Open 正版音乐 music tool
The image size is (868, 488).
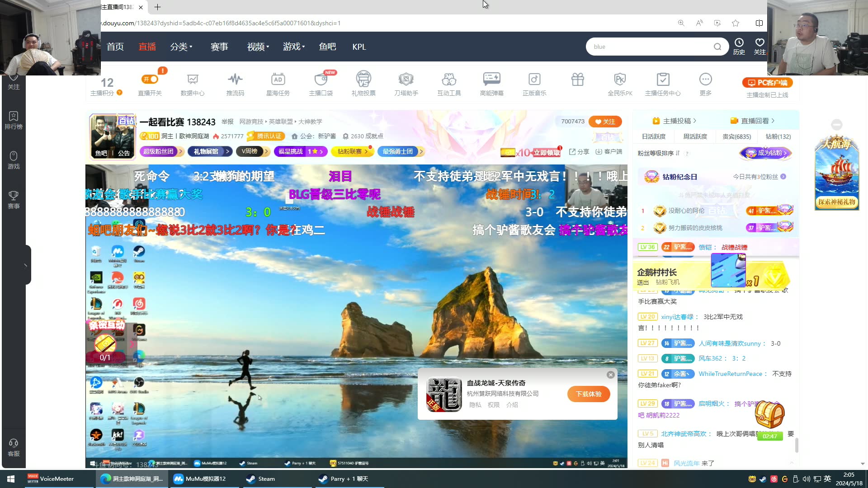(534, 84)
